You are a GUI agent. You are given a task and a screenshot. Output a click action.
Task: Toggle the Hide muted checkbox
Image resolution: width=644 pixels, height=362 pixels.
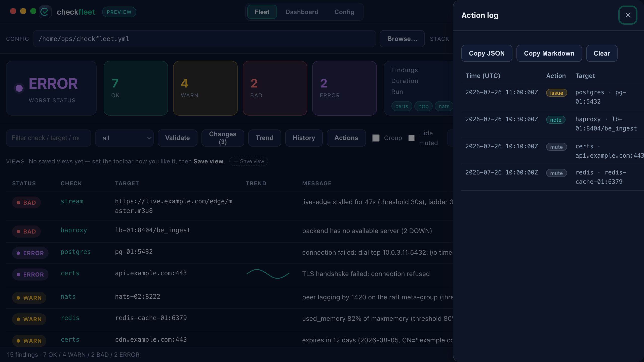412,138
